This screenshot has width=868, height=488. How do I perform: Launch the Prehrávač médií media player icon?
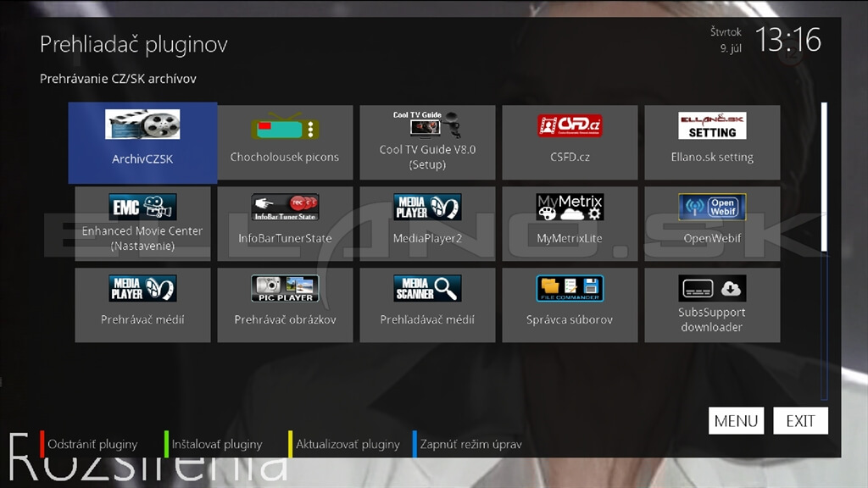click(142, 288)
